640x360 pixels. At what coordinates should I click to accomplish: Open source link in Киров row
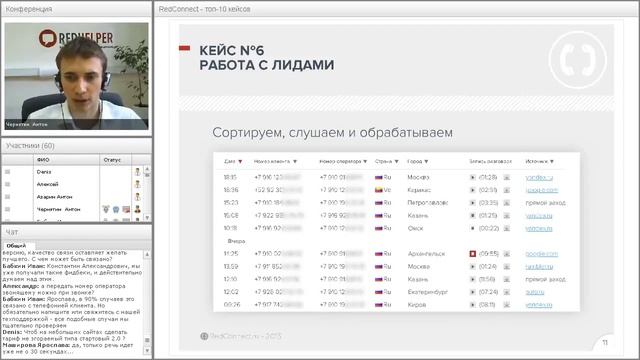point(539,305)
